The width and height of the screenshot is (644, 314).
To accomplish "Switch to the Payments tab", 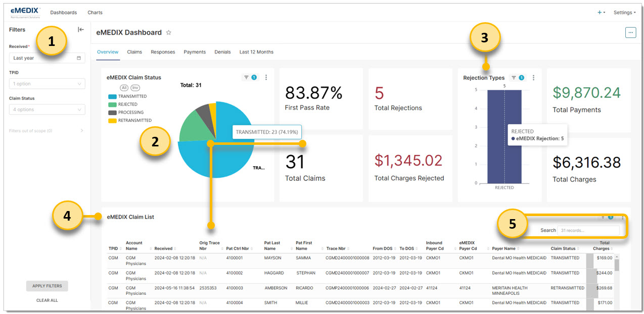I will pos(195,52).
